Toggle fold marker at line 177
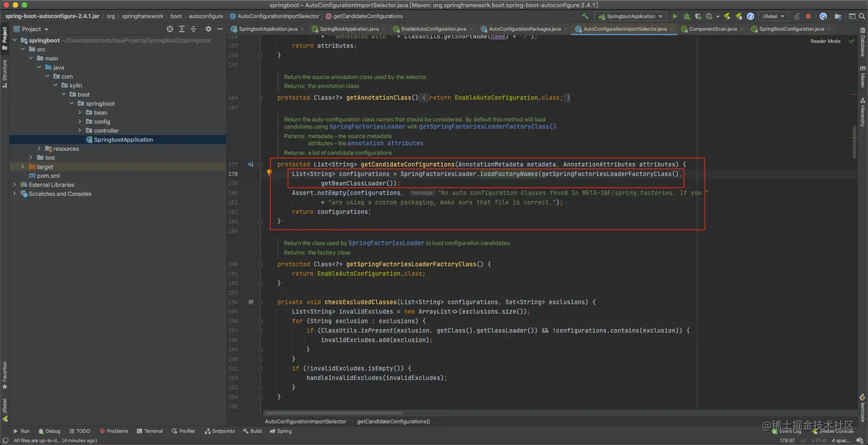This screenshot has height=445, width=868. (x=261, y=165)
